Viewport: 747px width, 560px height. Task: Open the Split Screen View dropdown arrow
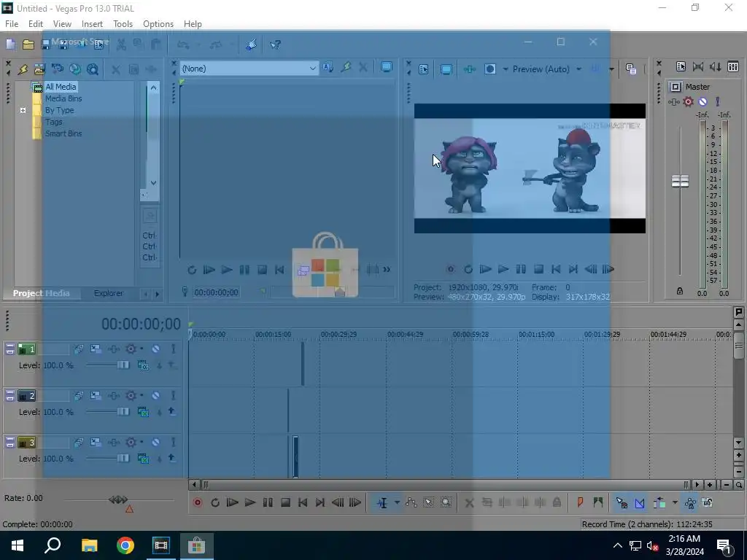[506, 69]
